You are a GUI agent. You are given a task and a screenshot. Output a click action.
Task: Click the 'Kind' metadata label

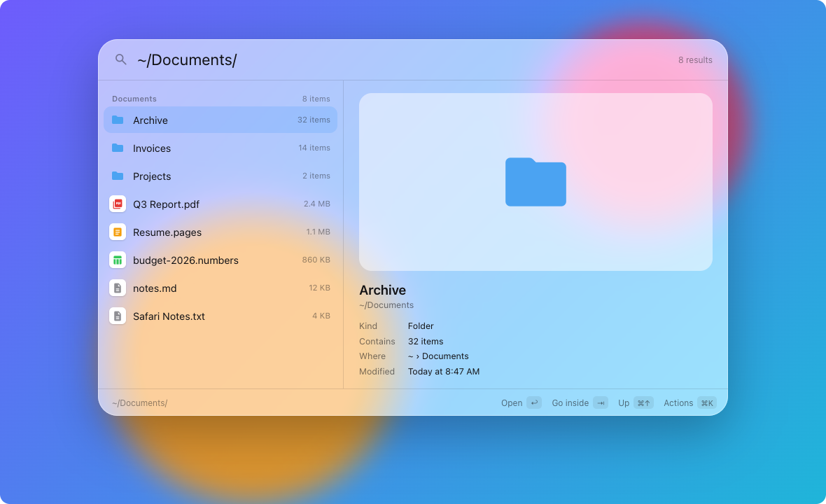point(367,326)
